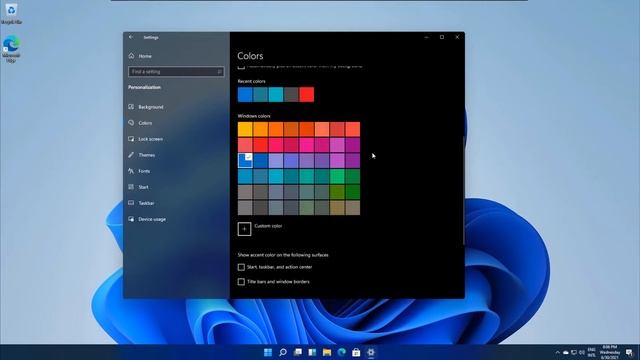This screenshot has width=640, height=360.
Task: Select the yellow gold Windows color swatch
Action: [x=245, y=129]
